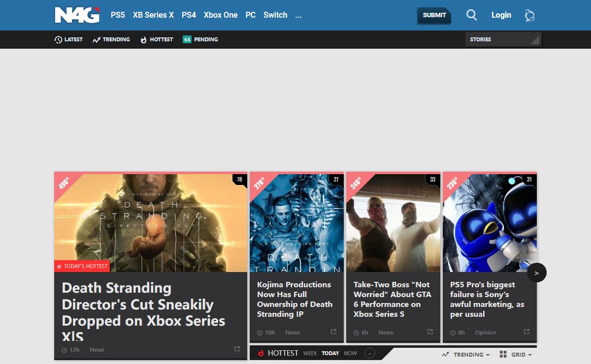Click the GTA 6 story thumbnail
Viewport: 591px width, 364px height.
coord(393,223)
